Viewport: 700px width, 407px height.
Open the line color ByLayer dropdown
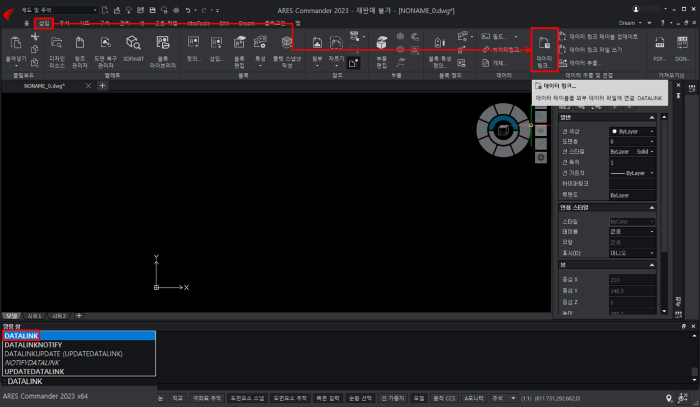[633, 131]
